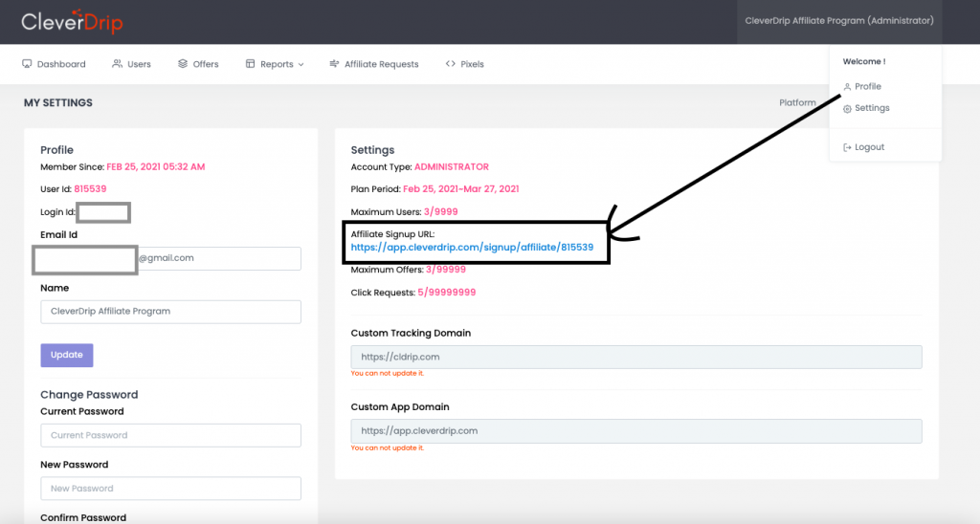
Task: Click the New Password field
Action: (x=170, y=489)
